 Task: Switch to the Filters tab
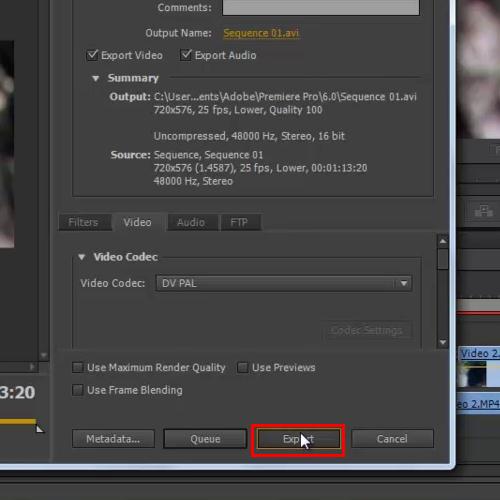coord(83,222)
